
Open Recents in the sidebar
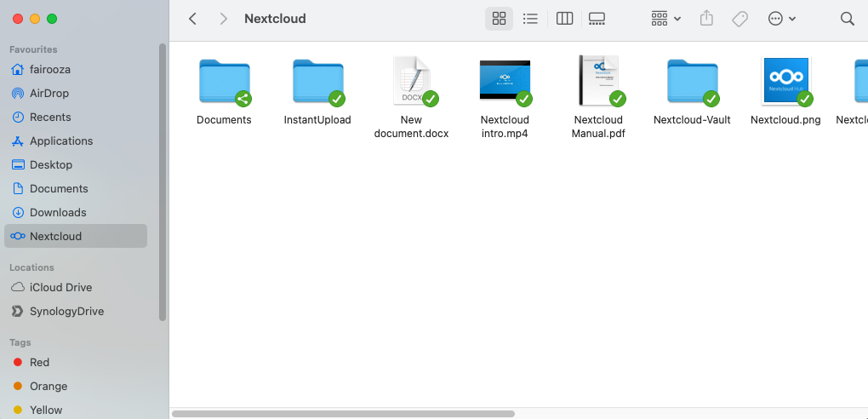click(76, 118)
